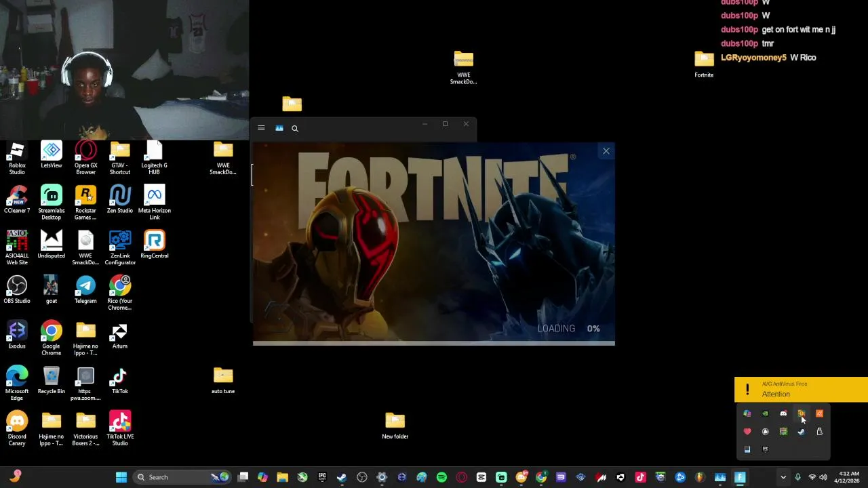Open Google Chrome from the taskbar
The image size is (868, 488).
[x=541, y=477]
